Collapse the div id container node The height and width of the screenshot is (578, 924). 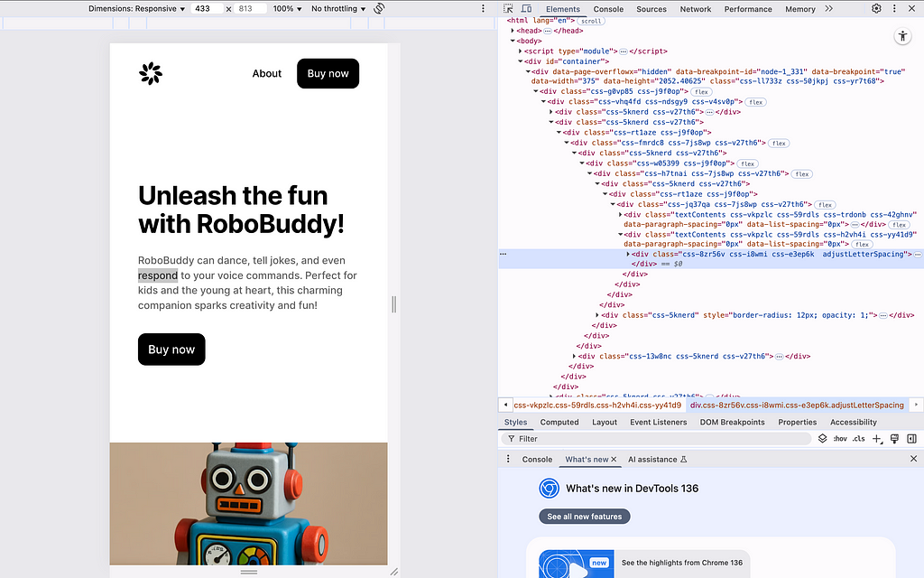(x=521, y=61)
